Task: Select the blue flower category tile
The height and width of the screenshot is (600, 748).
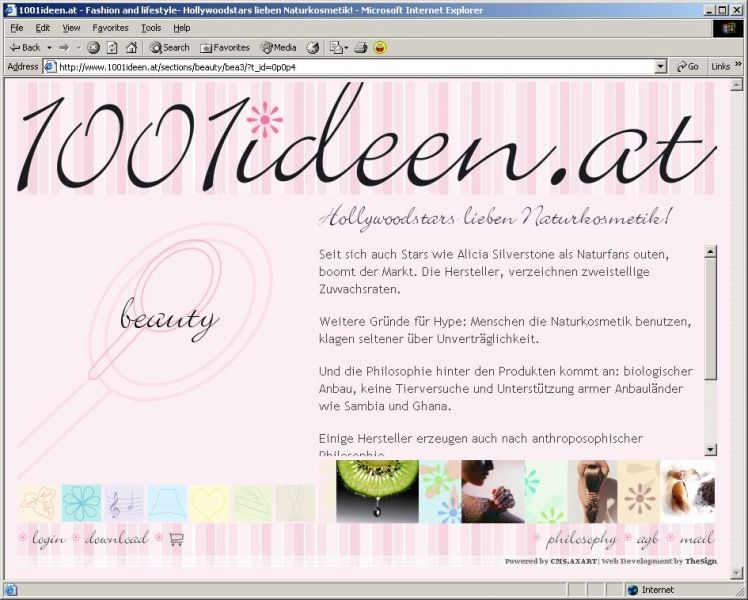Action: pyautogui.click(x=81, y=503)
